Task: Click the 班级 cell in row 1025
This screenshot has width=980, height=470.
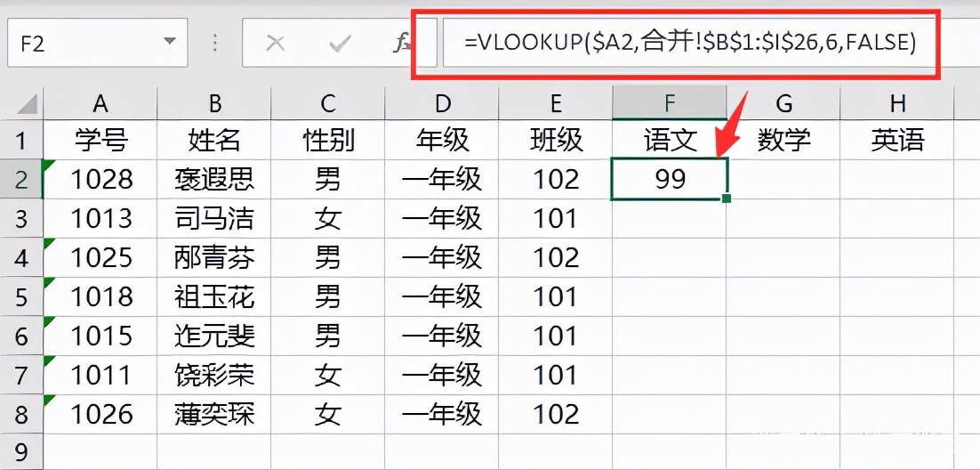Action: pos(556,257)
